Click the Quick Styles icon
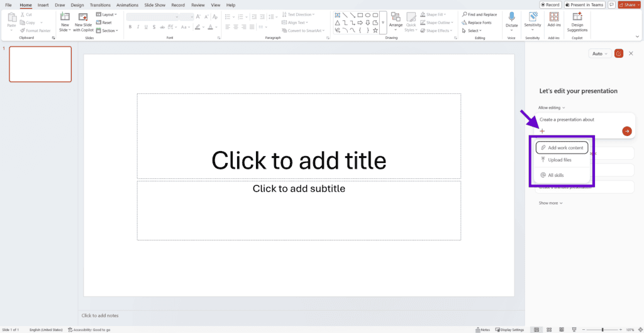This screenshot has width=644, height=333. (411, 17)
